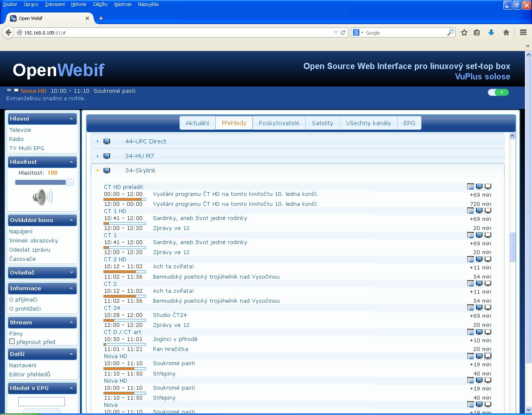
Task: Click white monitor icon in CT 1 HD row
Action: click(x=488, y=210)
